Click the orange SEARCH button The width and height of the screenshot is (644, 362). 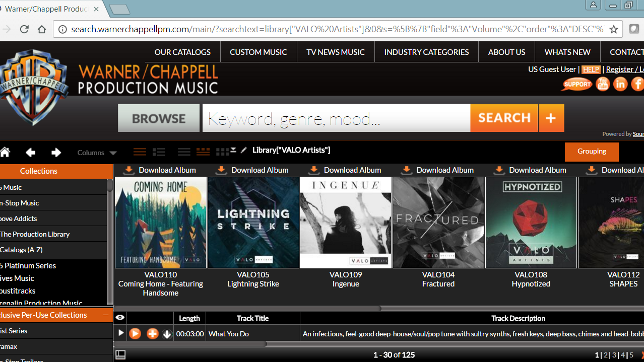pos(504,118)
